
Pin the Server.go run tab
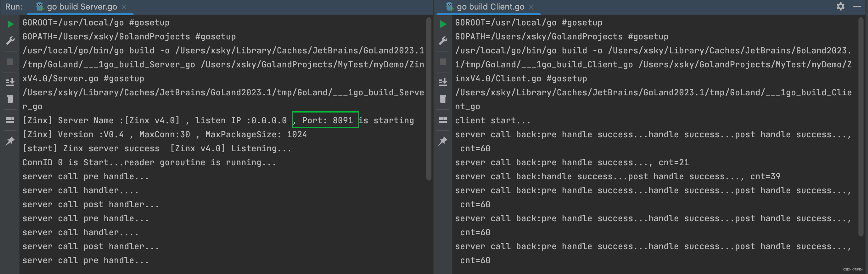(x=10, y=141)
